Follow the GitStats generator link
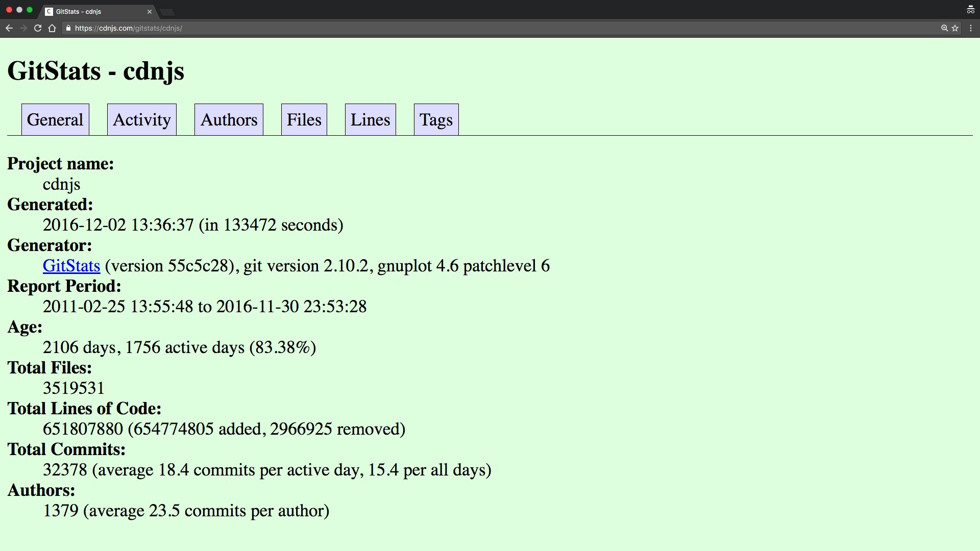The width and height of the screenshot is (980, 551). [x=71, y=266]
